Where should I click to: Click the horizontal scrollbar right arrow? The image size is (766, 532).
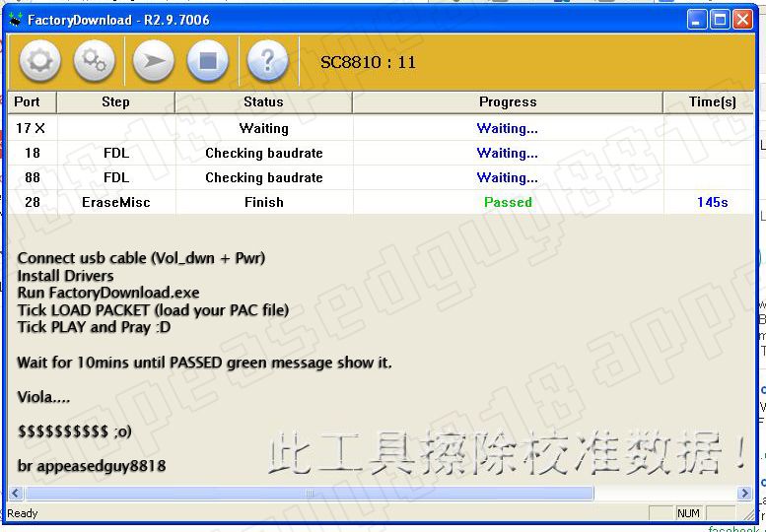[744, 493]
